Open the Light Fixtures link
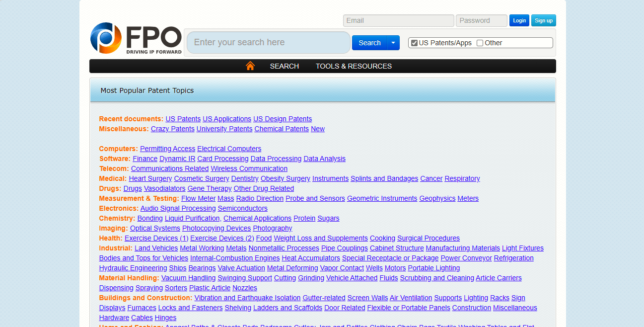 pos(523,248)
